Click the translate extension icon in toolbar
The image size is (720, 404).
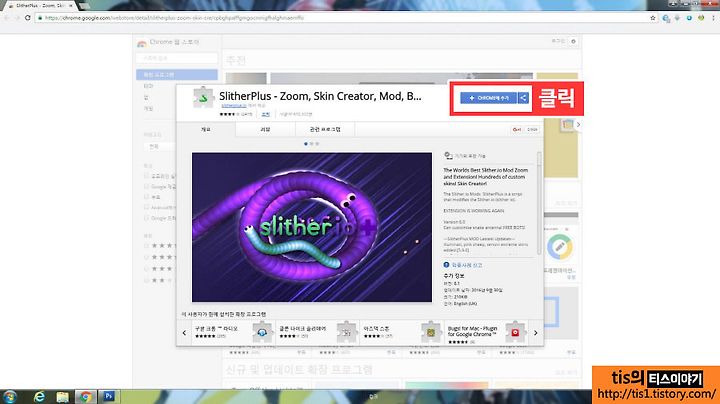[x=666, y=18]
